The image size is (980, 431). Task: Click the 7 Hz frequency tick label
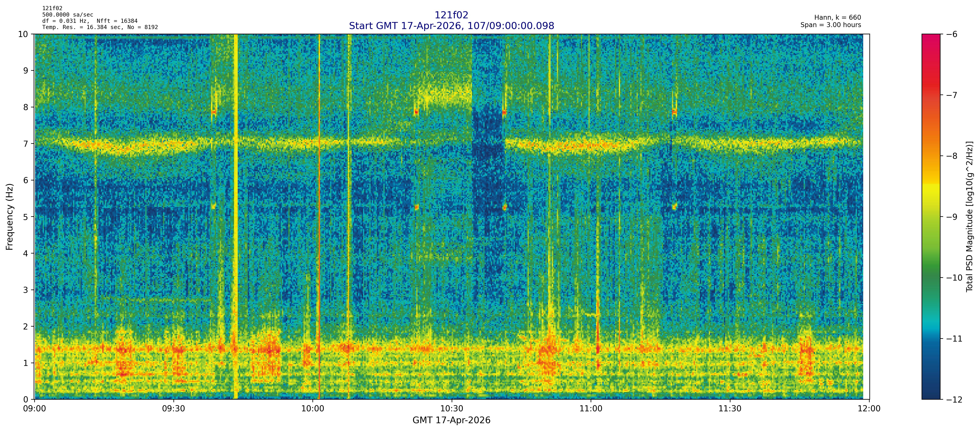26,144
